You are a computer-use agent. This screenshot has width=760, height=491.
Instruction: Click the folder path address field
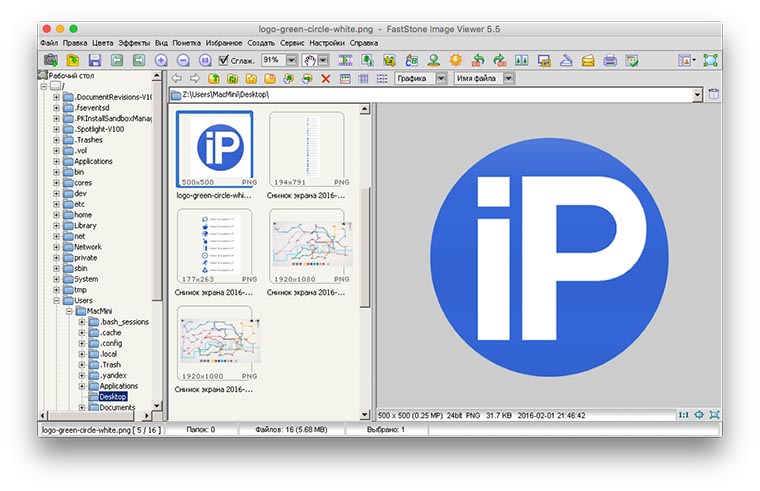tap(435, 95)
